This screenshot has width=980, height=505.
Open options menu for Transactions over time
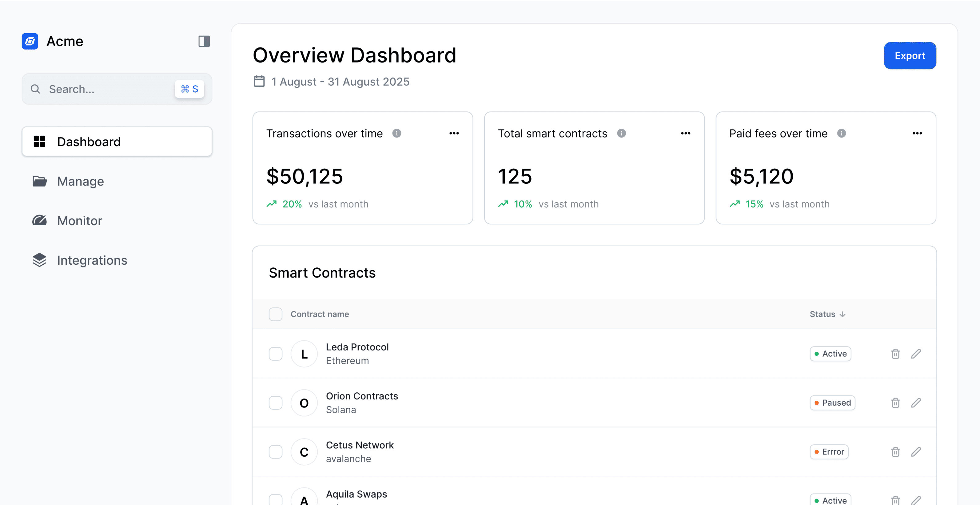[x=454, y=133]
